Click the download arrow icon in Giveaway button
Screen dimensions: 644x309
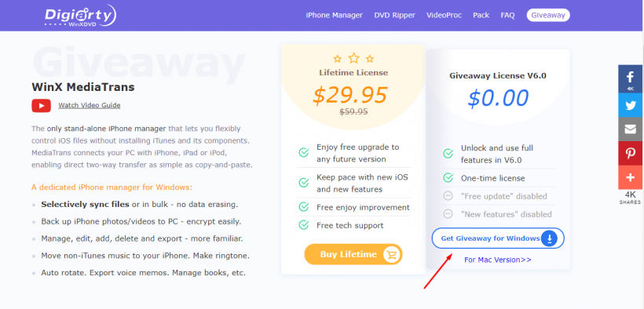pyautogui.click(x=549, y=238)
